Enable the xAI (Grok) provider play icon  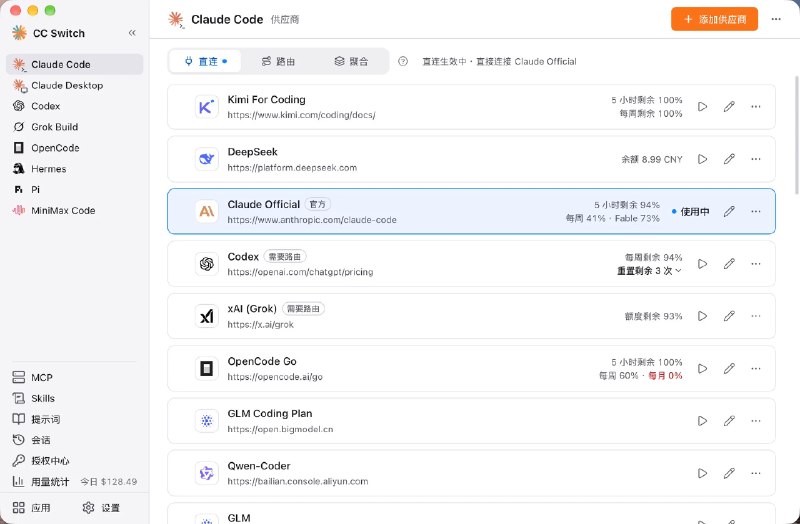(x=703, y=316)
